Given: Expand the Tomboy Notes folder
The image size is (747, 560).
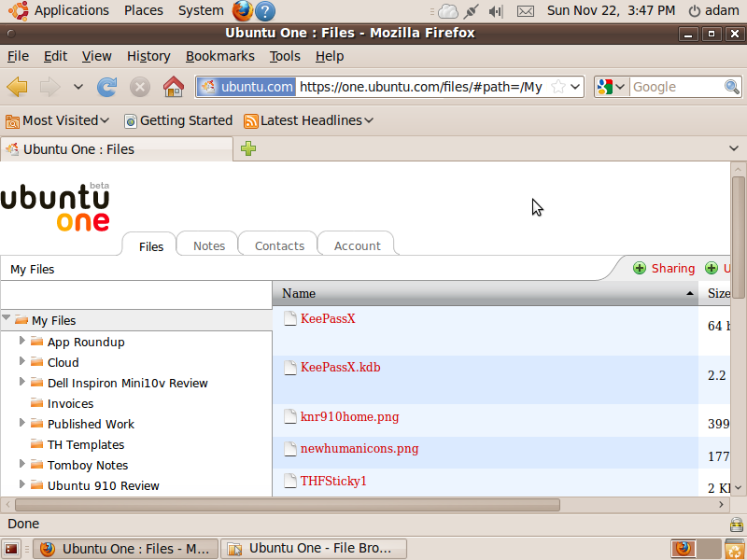Looking at the screenshot, I should (21, 463).
